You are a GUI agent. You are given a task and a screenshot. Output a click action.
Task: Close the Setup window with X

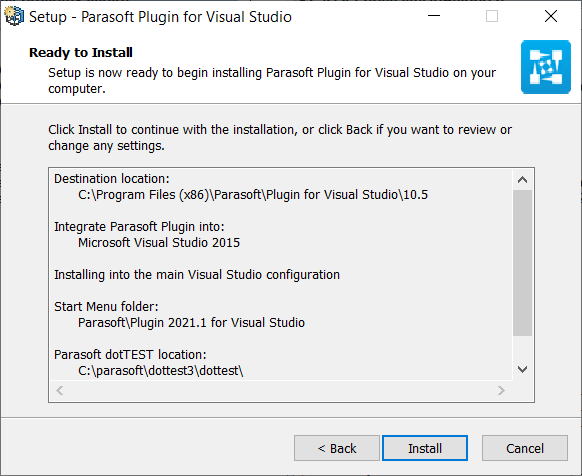click(551, 16)
